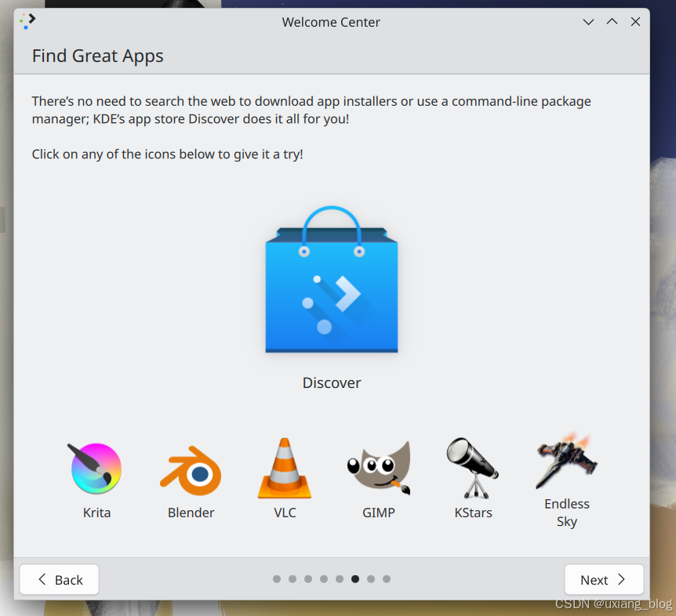Maximize the Welcome Center window
676x616 pixels.
click(x=612, y=21)
